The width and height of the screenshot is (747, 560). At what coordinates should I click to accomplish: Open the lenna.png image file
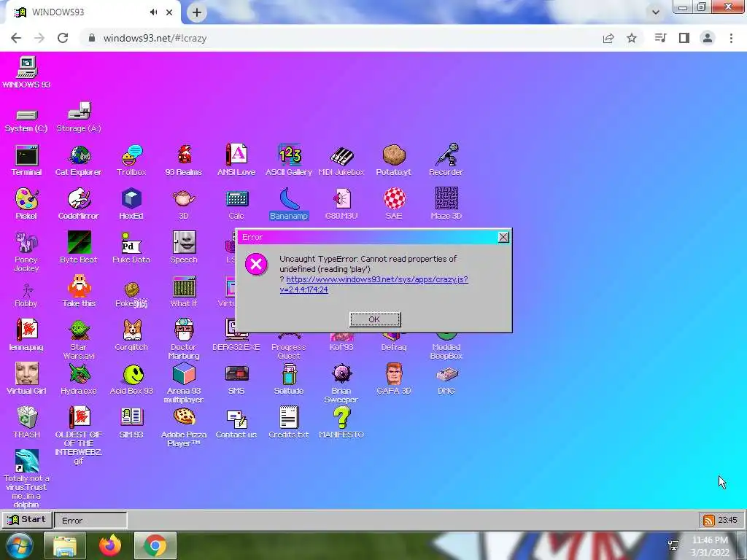click(x=27, y=330)
